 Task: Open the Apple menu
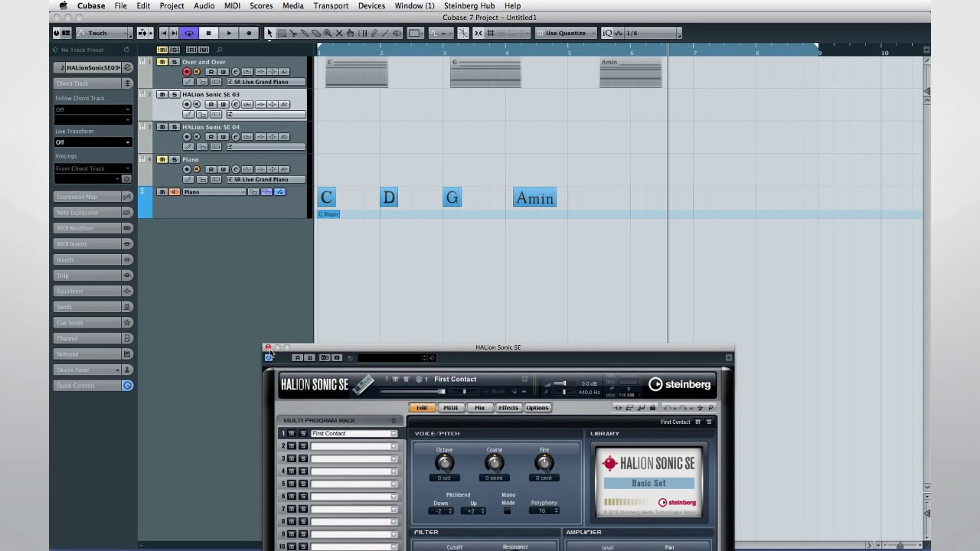pyautogui.click(x=64, y=5)
